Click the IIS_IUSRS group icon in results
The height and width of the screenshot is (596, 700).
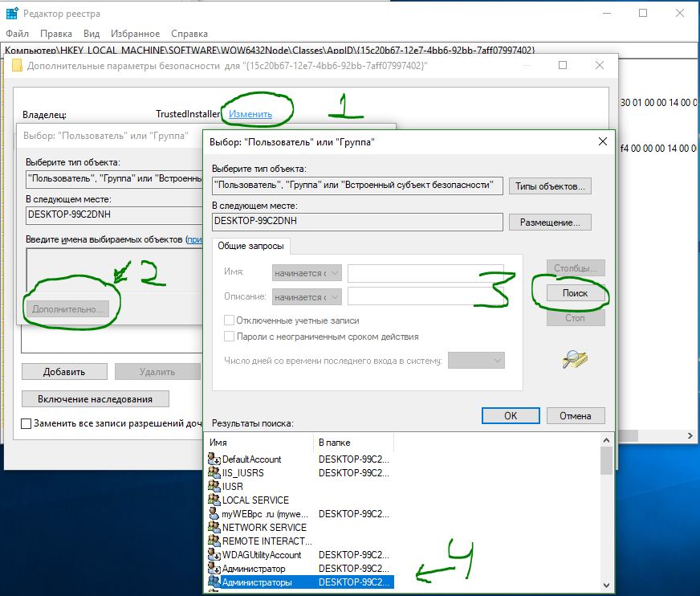point(214,472)
